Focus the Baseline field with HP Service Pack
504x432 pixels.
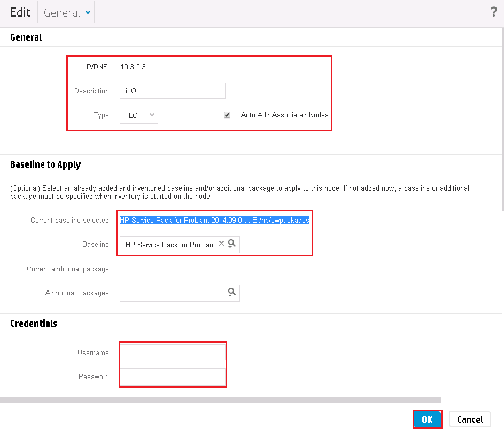(x=170, y=245)
